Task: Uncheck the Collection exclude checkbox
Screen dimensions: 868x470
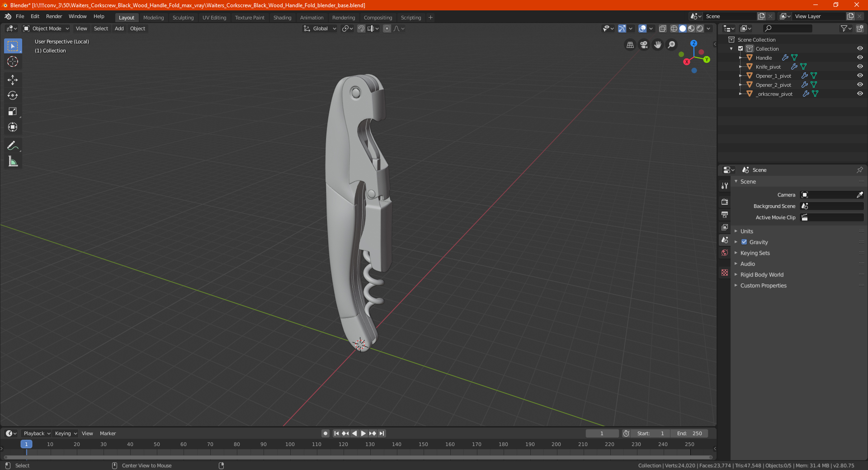Action: pyautogui.click(x=741, y=48)
